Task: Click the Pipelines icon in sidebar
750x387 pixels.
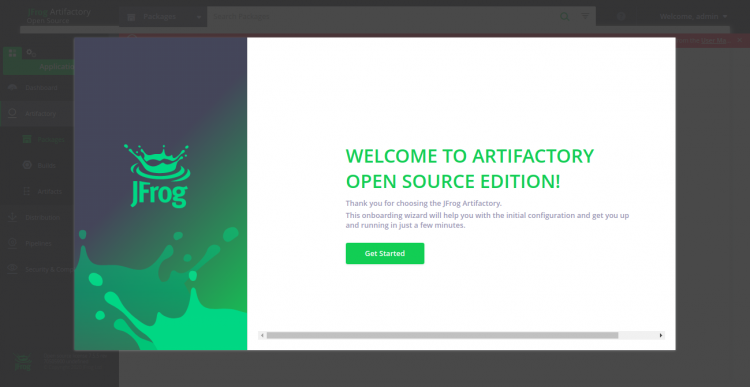Action: 12,243
